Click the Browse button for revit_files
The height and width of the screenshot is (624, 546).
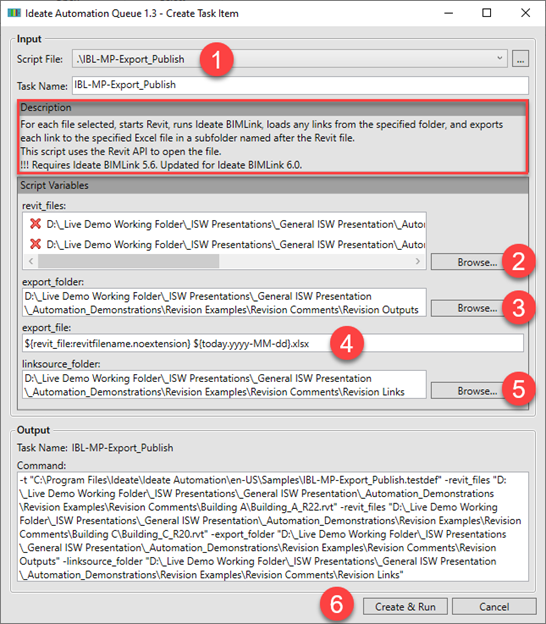click(x=467, y=262)
